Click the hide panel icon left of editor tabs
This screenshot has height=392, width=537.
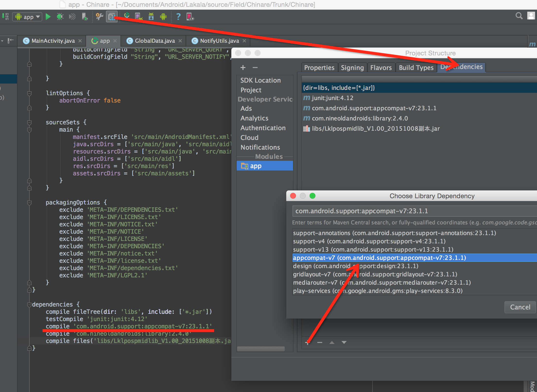point(10,41)
